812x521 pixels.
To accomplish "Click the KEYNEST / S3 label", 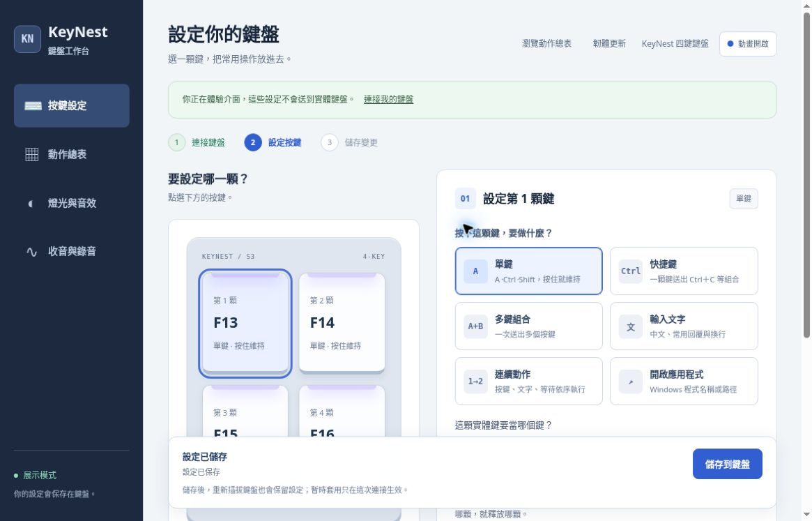I will coord(228,257).
